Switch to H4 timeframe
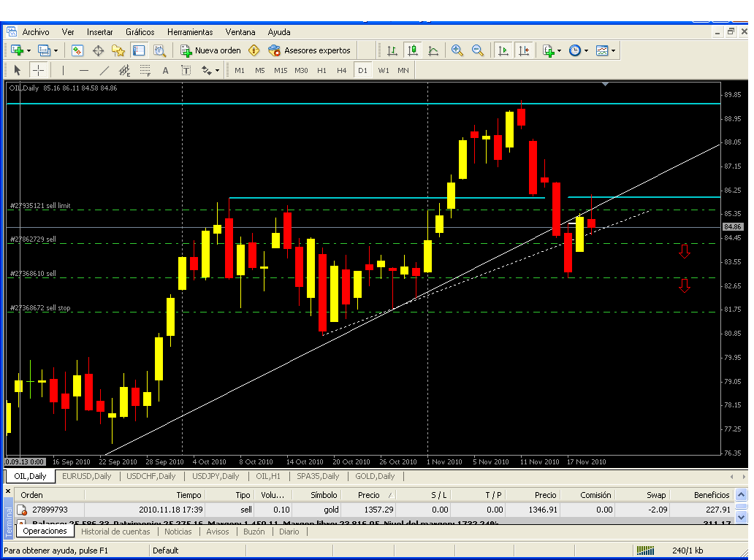The height and width of the screenshot is (560, 754). click(341, 71)
